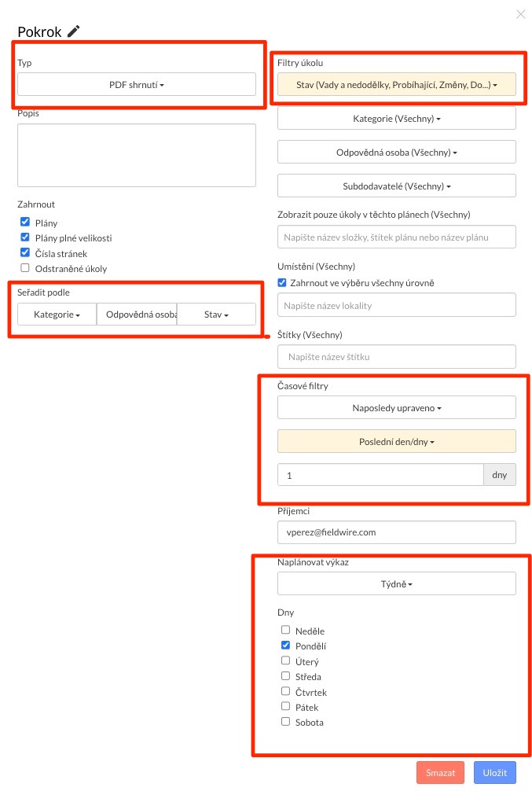
Task: Click the Uložit button
Action: 495,772
